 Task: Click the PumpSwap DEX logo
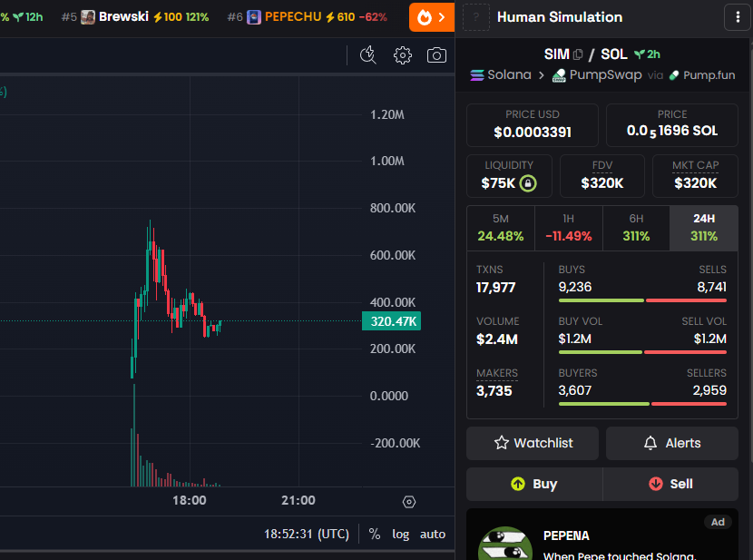(x=559, y=75)
